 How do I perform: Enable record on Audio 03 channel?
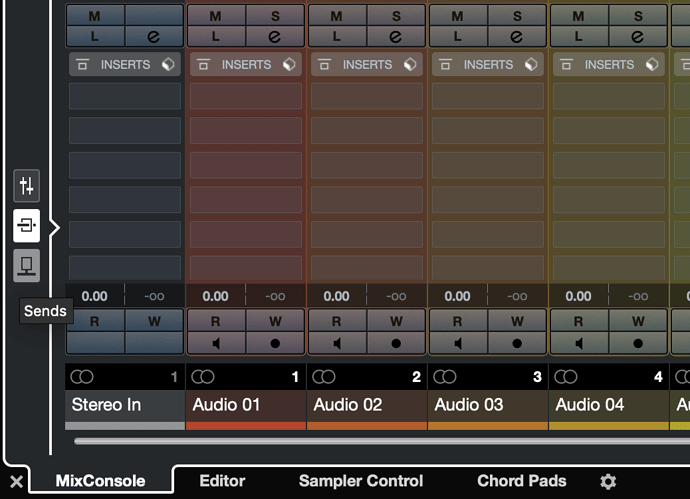517,342
